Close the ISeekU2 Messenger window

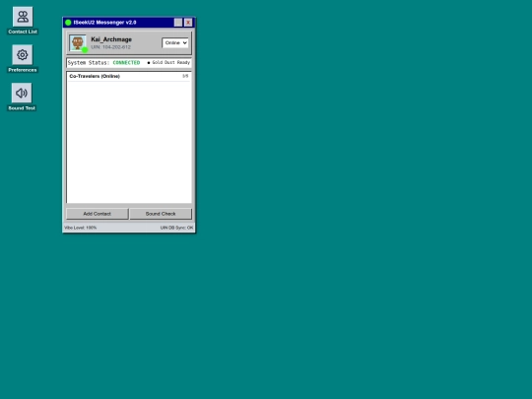(188, 23)
